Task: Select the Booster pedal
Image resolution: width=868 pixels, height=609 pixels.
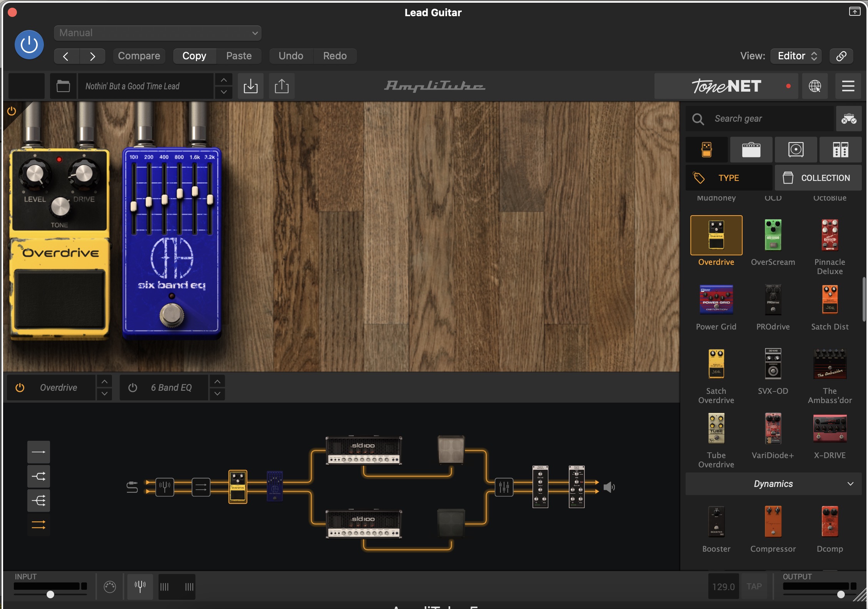Action: coord(716,529)
